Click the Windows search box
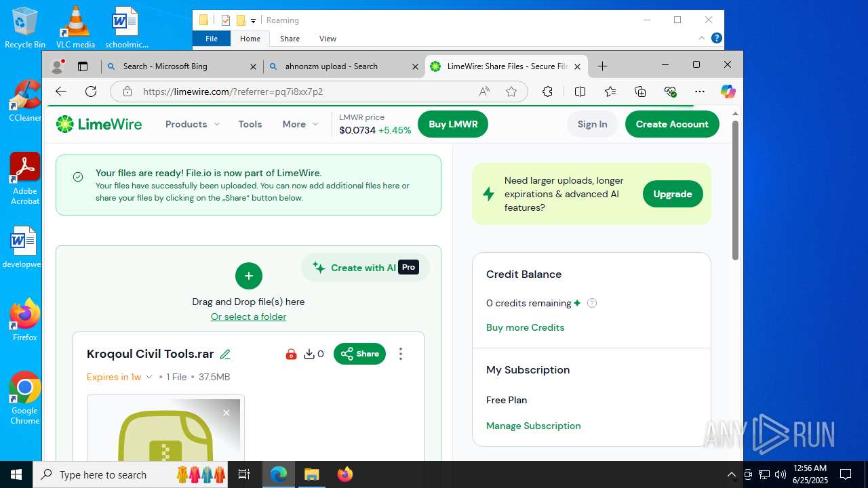 [131, 474]
